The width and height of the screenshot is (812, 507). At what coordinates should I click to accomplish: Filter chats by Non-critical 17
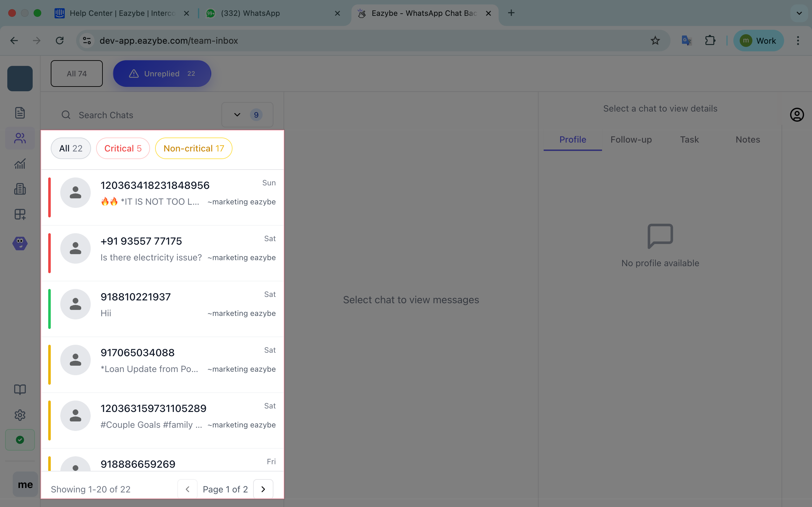pyautogui.click(x=193, y=148)
